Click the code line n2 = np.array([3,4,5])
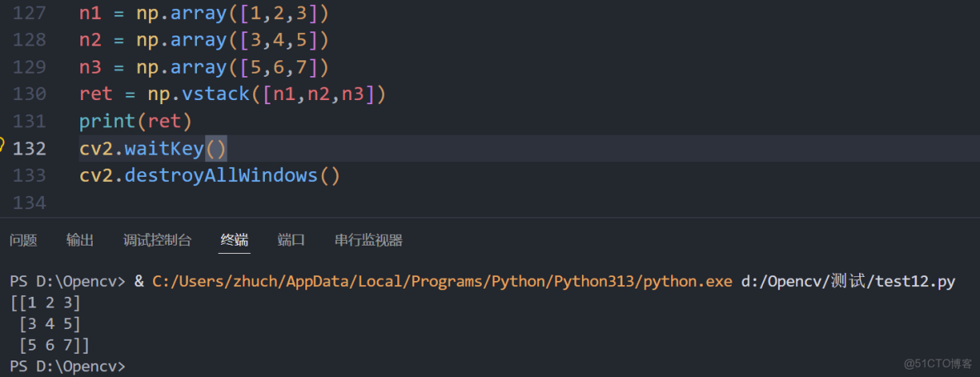The height and width of the screenshot is (377, 980). 204,40
